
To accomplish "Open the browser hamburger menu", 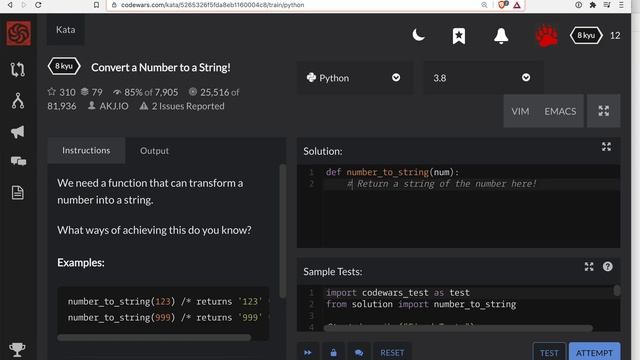I will (x=621, y=5).
